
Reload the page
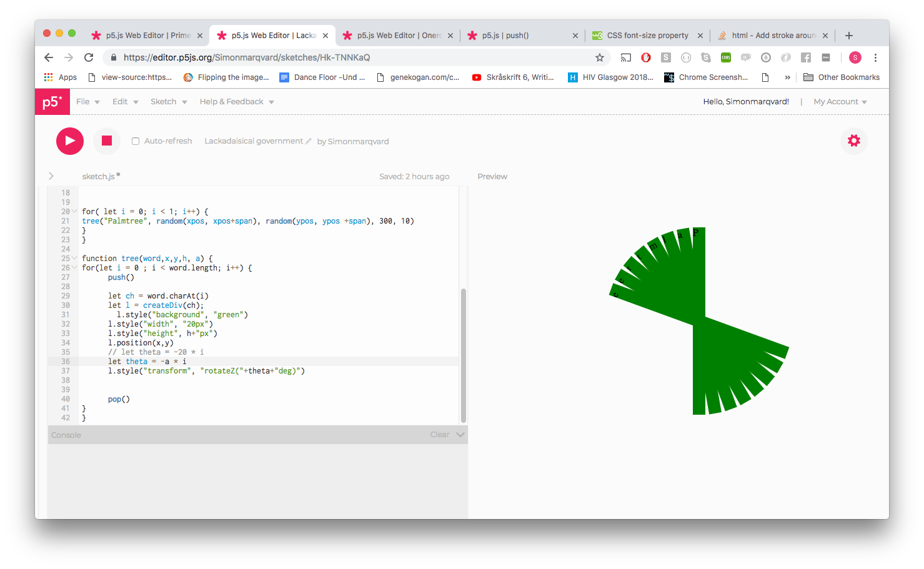point(89,57)
